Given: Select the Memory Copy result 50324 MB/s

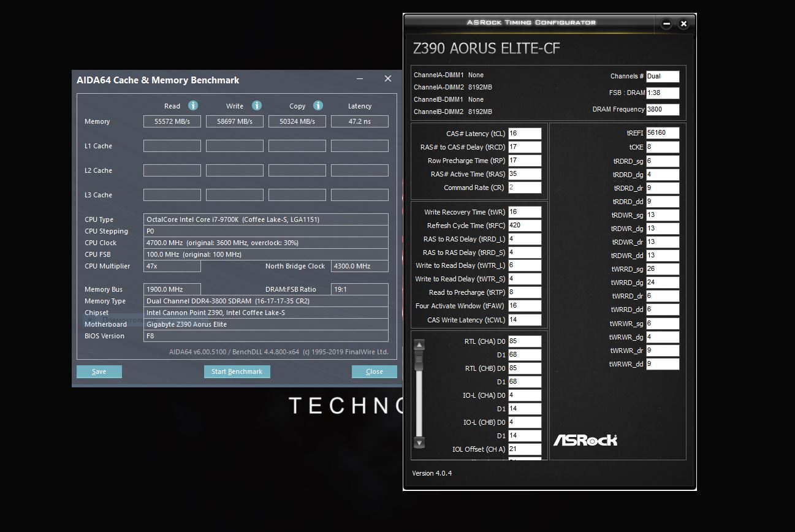Looking at the screenshot, I should (x=297, y=121).
